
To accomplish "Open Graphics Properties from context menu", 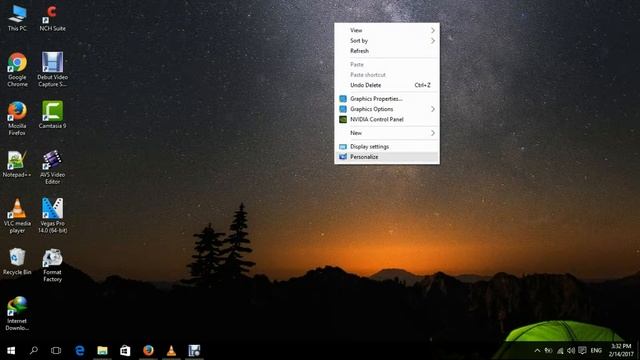I will (387, 99).
